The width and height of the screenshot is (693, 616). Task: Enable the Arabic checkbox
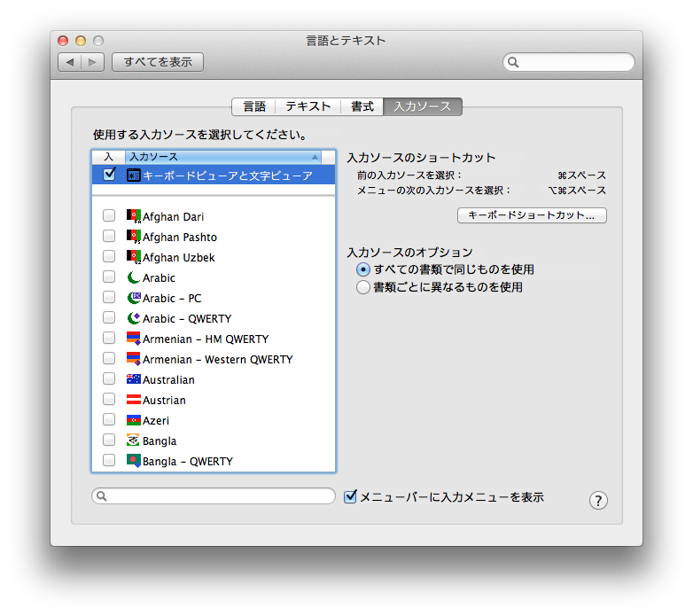coord(109,277)
